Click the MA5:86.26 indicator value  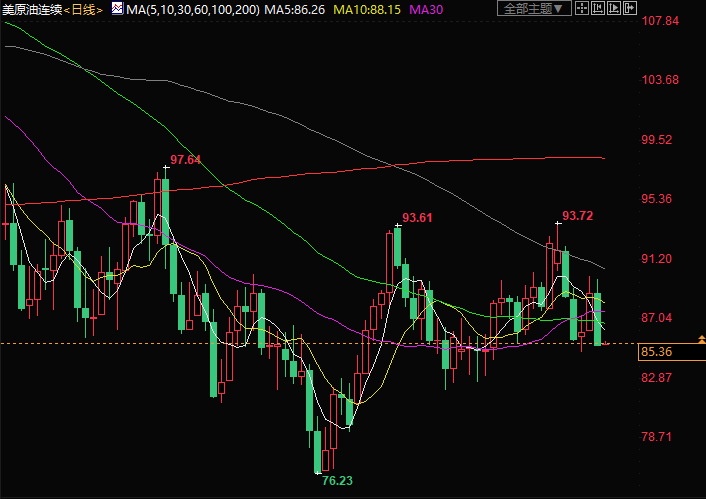(x=297, y=8)
